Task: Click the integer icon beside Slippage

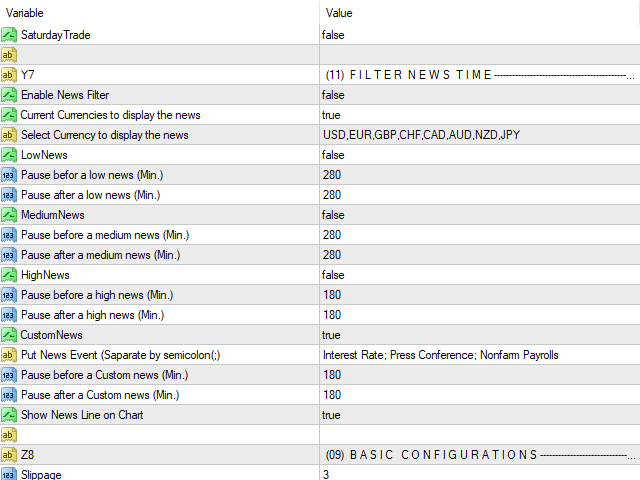Action: [9, 474]
